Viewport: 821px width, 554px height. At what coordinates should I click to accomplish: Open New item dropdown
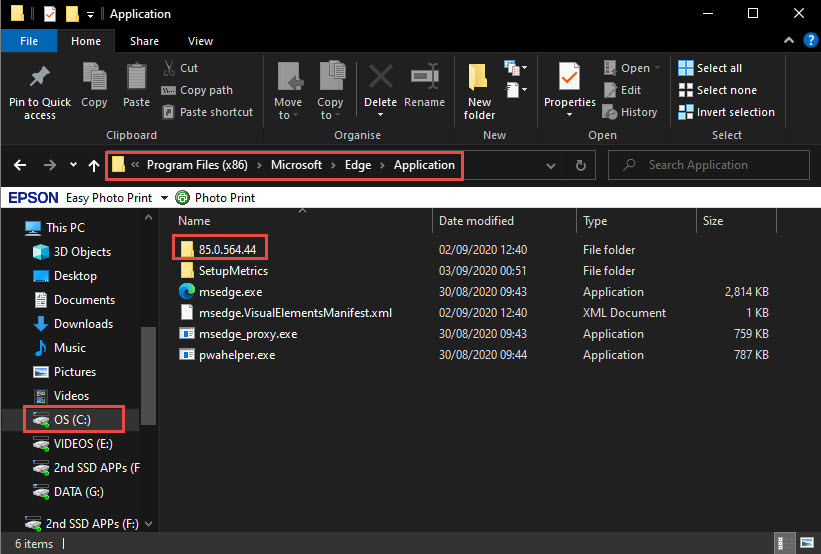pyautogui.click(x=516, y=68)
